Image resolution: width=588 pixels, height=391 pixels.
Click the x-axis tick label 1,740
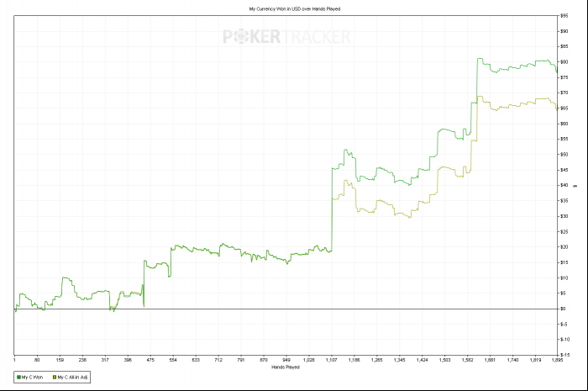click(512, 360)
